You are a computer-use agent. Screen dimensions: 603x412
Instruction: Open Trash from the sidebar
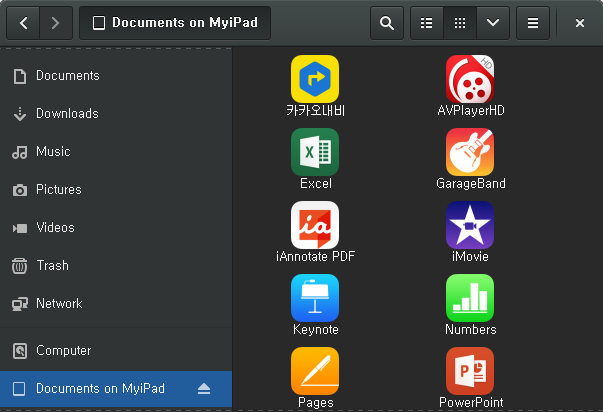(x=116, y=266)
